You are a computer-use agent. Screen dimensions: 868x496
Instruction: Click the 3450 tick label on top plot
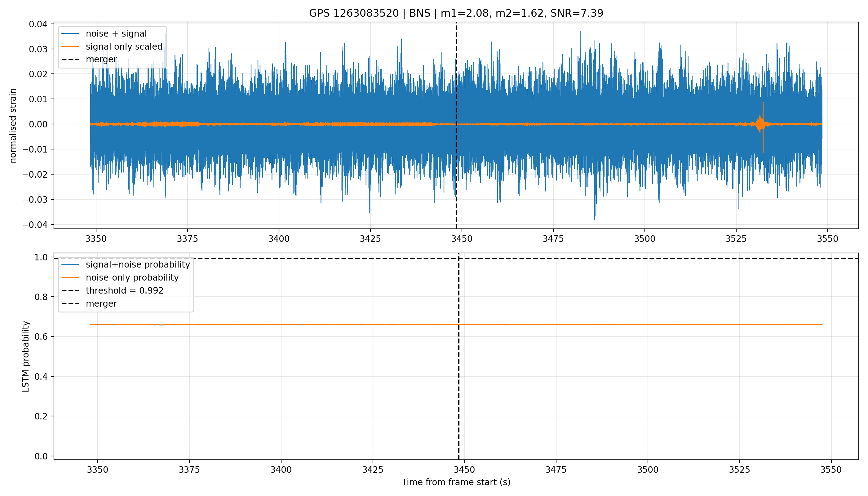point(462,239)
